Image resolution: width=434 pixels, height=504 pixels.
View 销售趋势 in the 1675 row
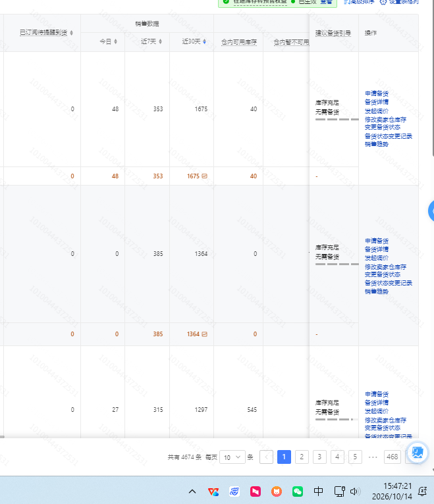[377, 144]
